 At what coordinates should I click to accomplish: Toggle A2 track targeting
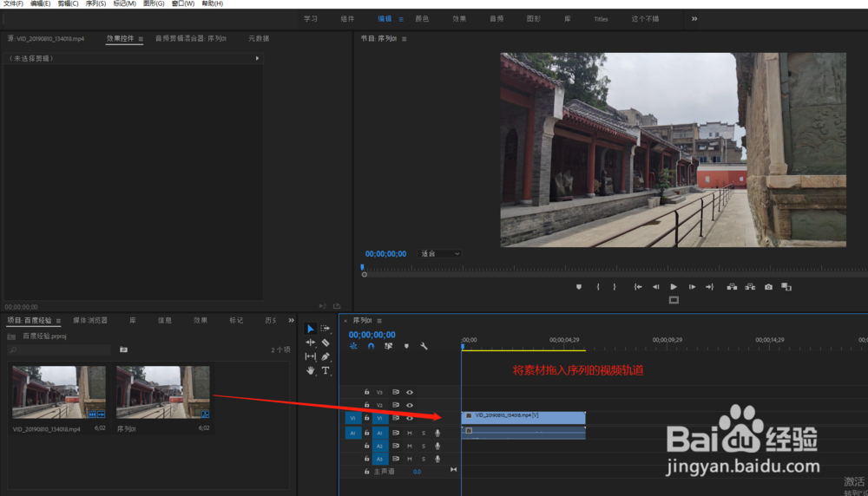click(380, 446)
